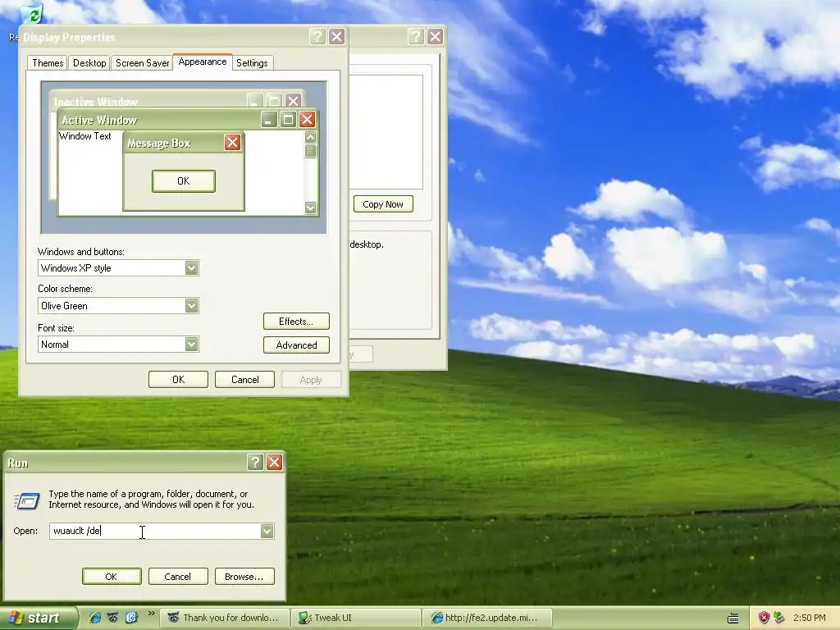Click the Advanced button

pyautogui.click(x=296, y=345)
